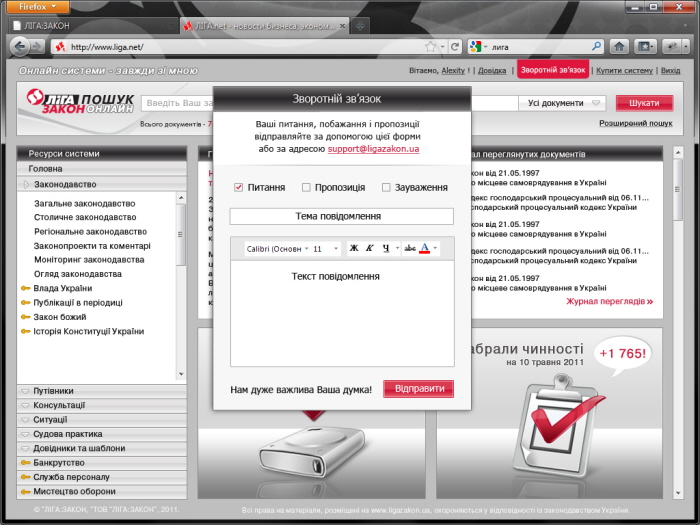Click the bold (Ж) formatting icon
The height and width of the screenshot is (525, 700).
(x=354, y=248)
